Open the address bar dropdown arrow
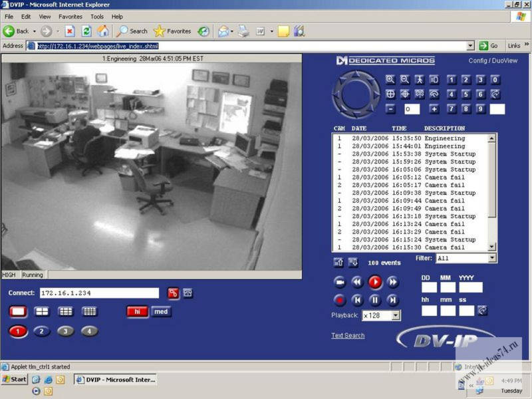Viewport: 532px width, 399px height. (470, 46)
